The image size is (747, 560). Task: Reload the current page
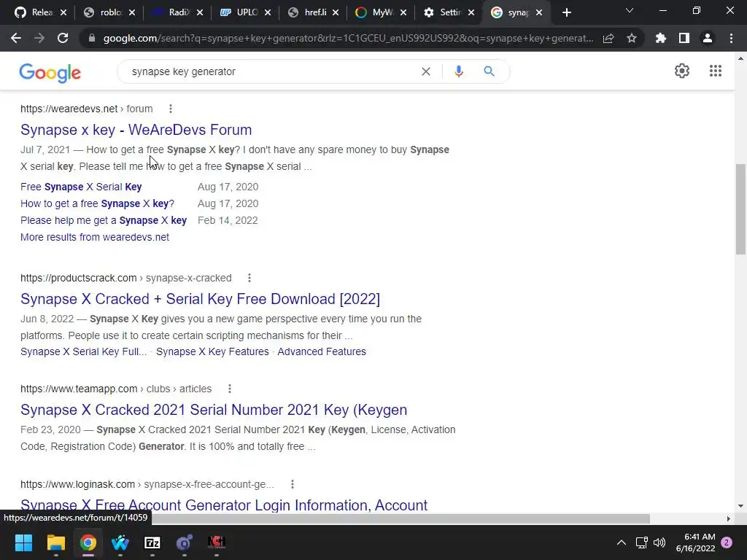point(63,38)
